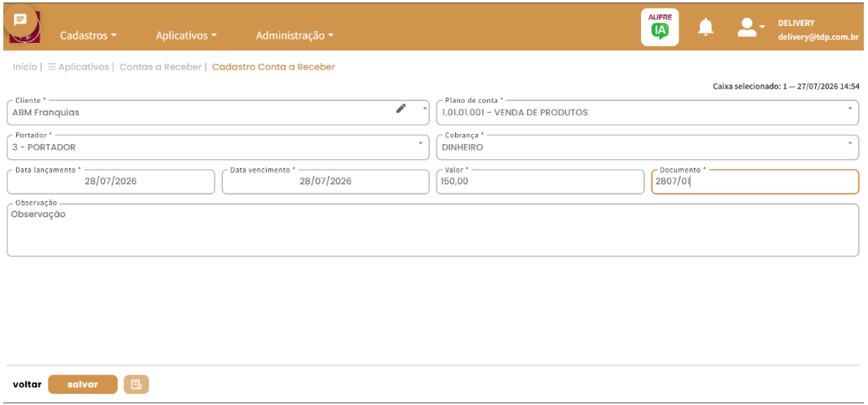This screenshot has width=868, height=405.
Task: Click the delivery@tdp.com.br account text
Action: tap(818, 37)
